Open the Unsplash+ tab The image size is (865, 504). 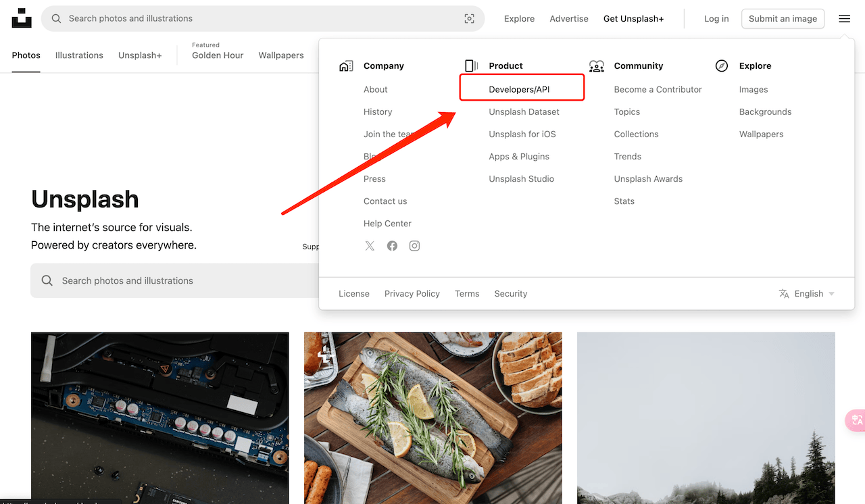[140, 55]
